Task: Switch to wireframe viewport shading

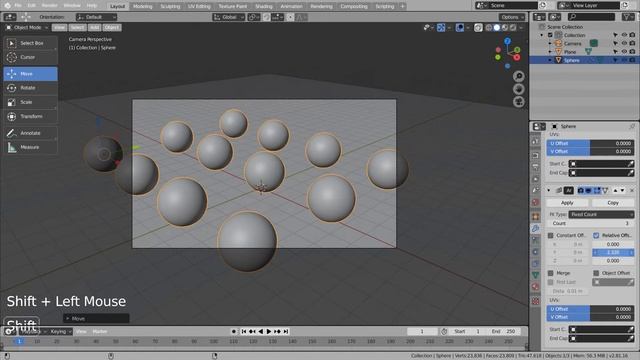Action: (489, 28)
